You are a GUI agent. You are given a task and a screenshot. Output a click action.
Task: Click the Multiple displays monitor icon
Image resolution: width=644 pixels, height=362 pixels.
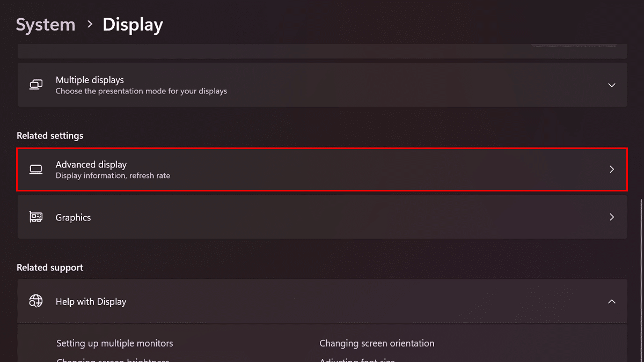point(36,85)
